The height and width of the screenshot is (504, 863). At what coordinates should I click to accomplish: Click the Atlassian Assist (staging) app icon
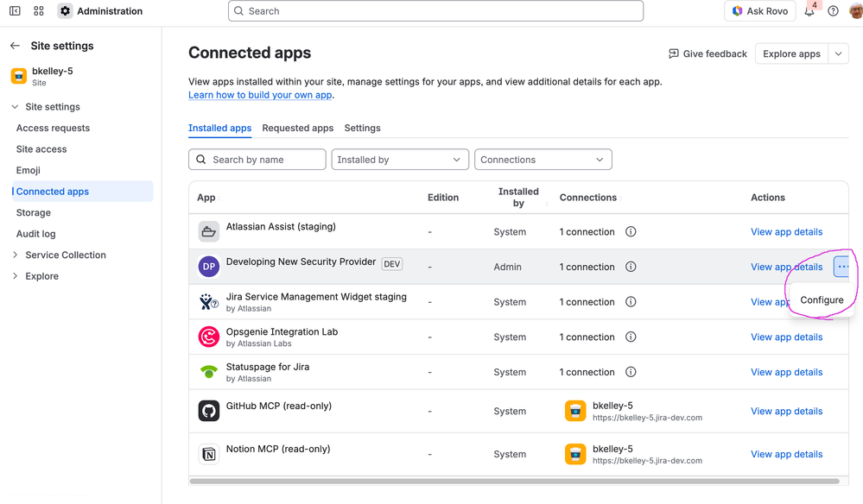(208, 231)
